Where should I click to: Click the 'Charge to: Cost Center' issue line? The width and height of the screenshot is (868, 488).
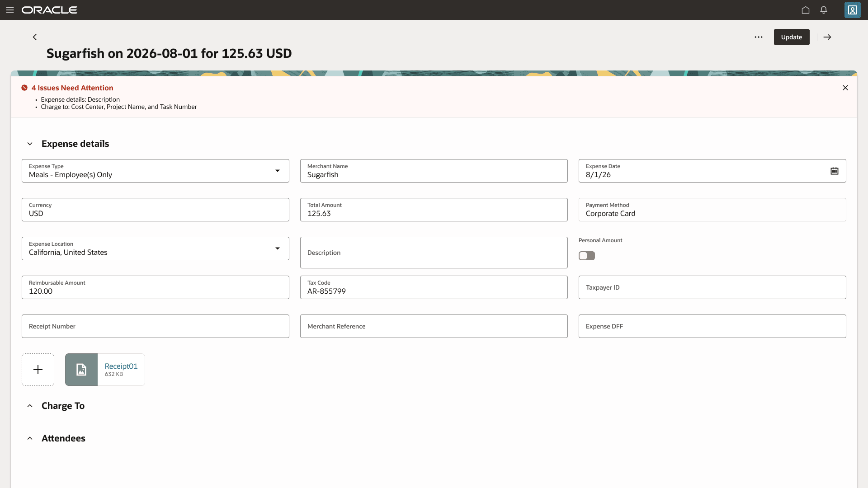119,107
